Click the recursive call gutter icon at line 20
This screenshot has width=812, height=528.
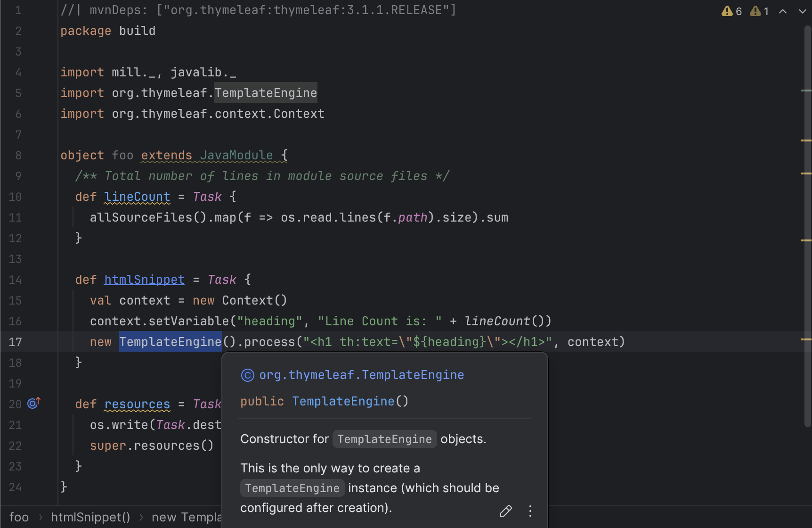(x=33, y=403)
